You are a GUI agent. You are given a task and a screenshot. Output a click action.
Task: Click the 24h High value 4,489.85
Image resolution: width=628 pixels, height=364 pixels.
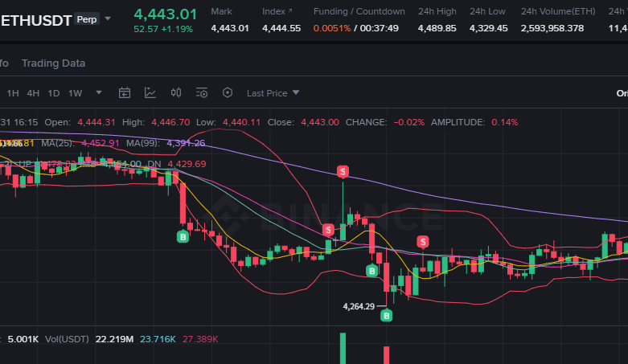437,28
